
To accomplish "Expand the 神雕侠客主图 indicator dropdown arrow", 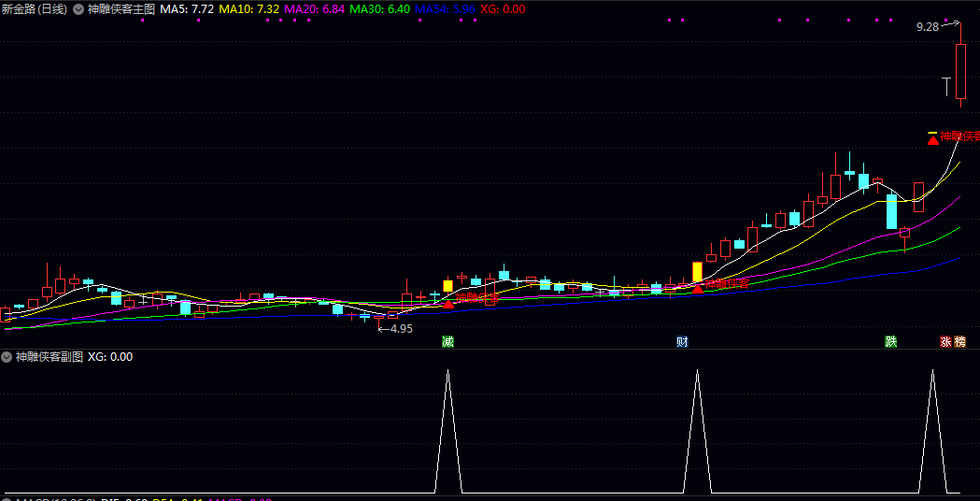I will [78, 9].
